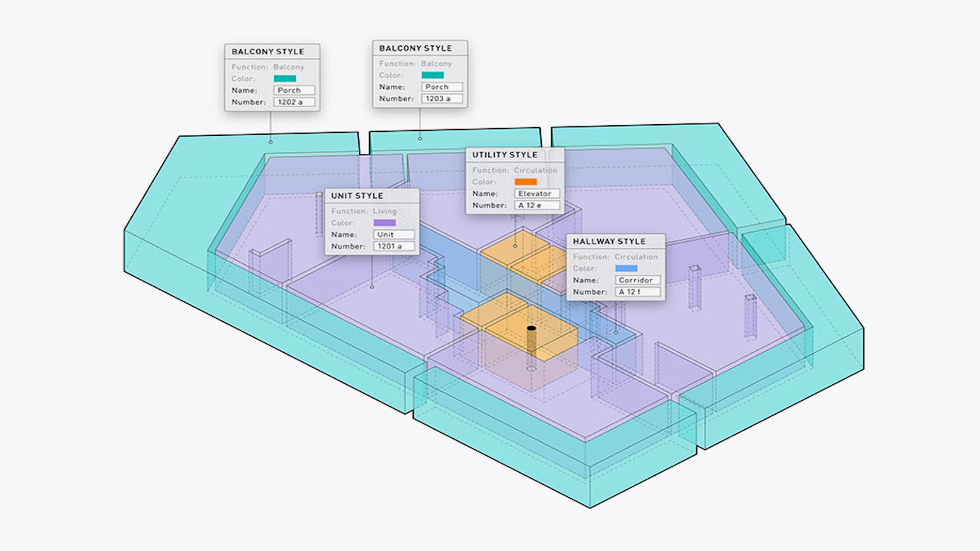Click the black cylinder marker on the orange block

[x=531, y=329]
